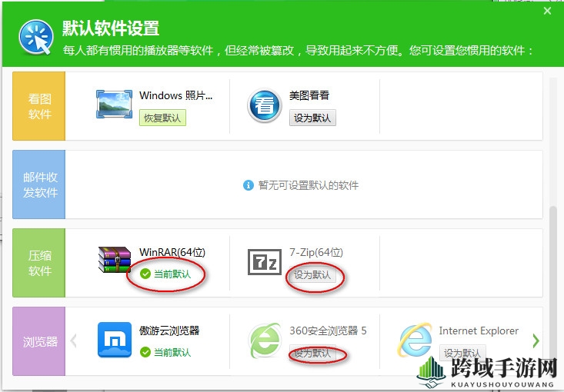Viewport: 564px width, 392px height.
Task: Restore default for Windows 照片 viewer
Action: (x=162, y=118)
